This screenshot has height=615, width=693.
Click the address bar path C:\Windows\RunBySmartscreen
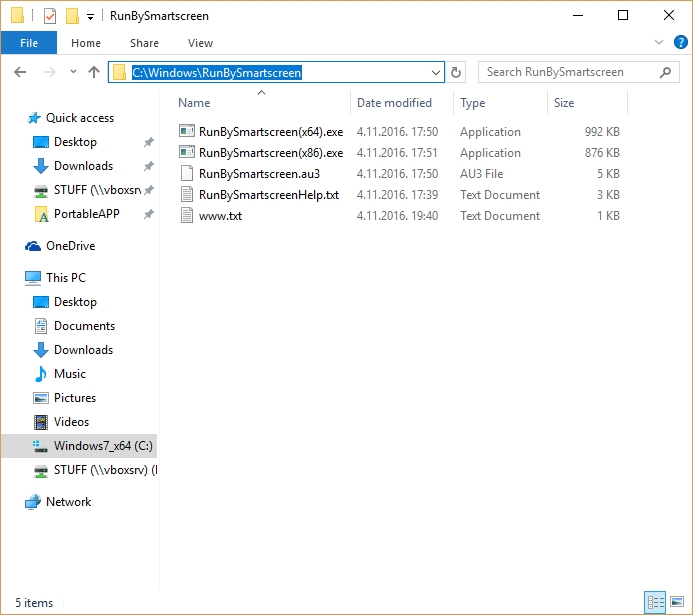point(217,72)
